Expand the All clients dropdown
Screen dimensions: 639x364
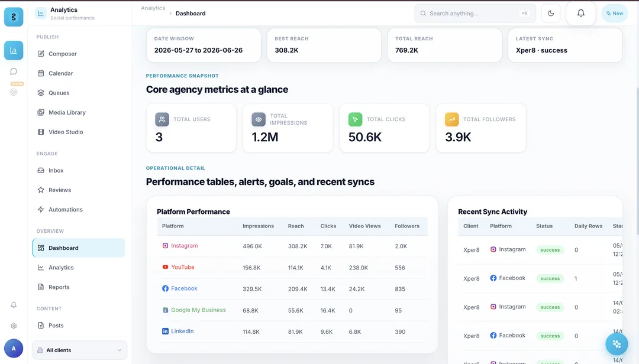[x=79, y=350]
